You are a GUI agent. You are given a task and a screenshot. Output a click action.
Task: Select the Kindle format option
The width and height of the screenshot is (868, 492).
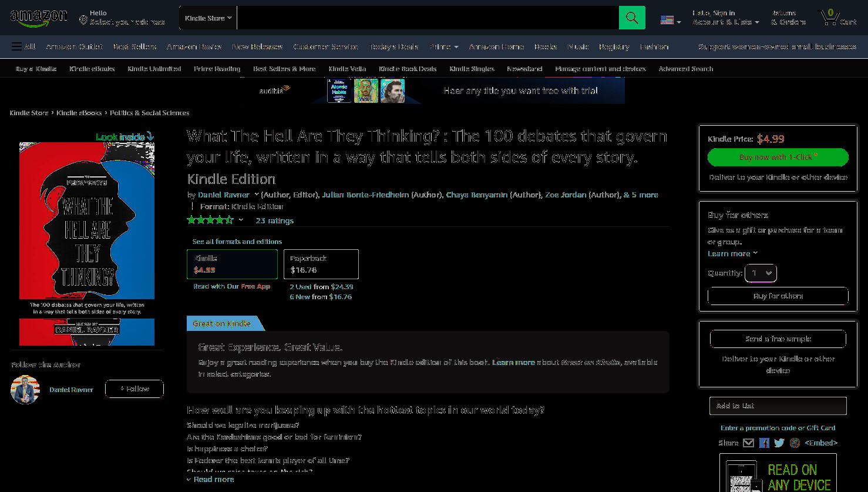click(232, 264)
